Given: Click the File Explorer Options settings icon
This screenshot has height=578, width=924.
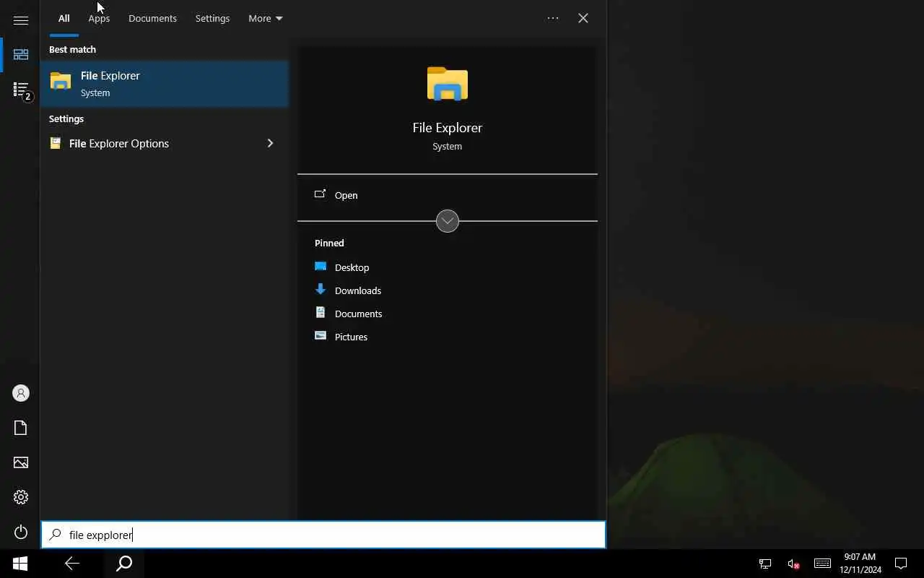Looking at the screenshot, I should point(55,143).
